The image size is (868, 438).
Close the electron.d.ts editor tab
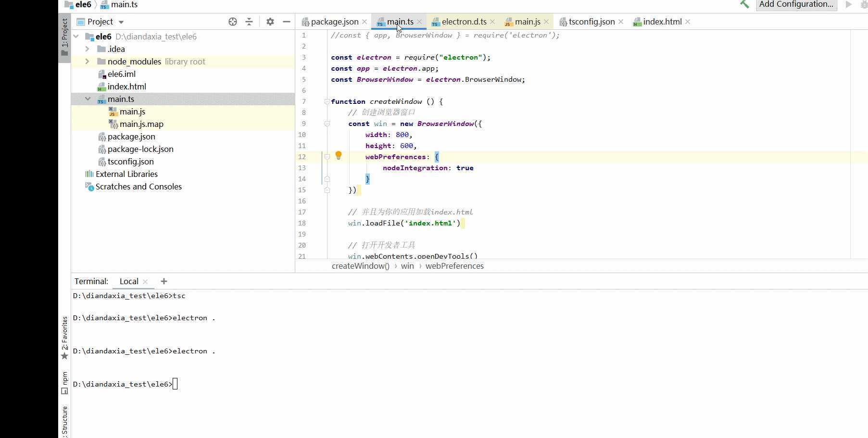coord(492,22)
